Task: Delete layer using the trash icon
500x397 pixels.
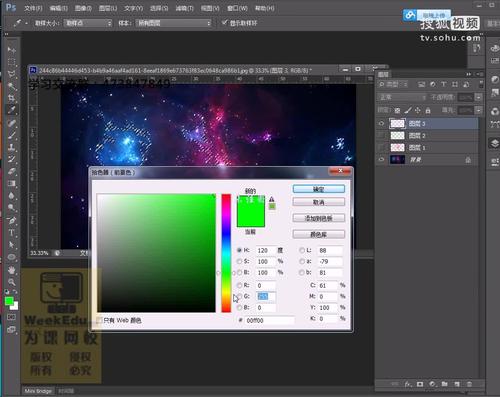Action: 469,384
